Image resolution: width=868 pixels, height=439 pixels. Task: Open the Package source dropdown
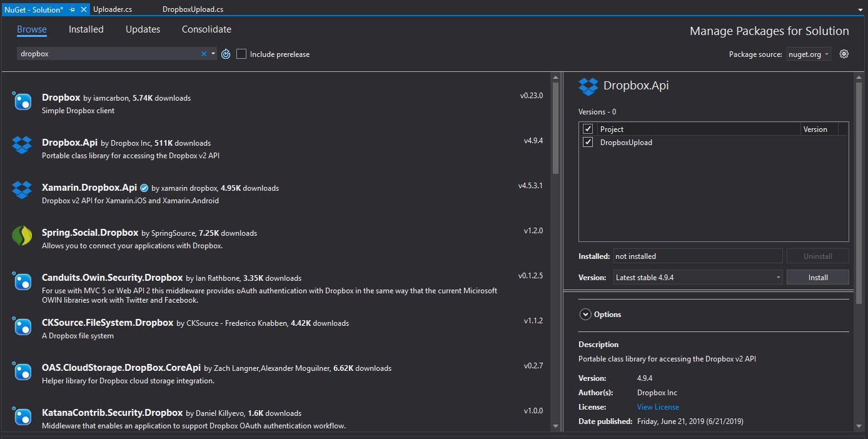(809, 54)
